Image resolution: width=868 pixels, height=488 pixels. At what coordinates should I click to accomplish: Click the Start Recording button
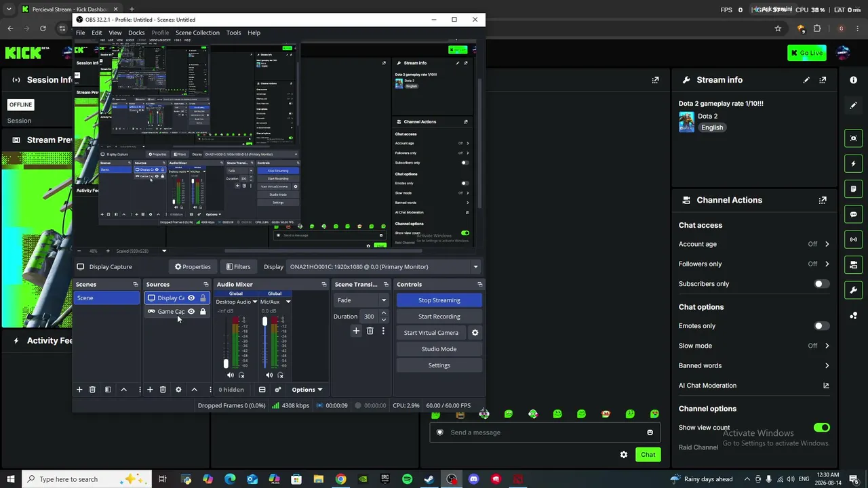coord(439,317)
